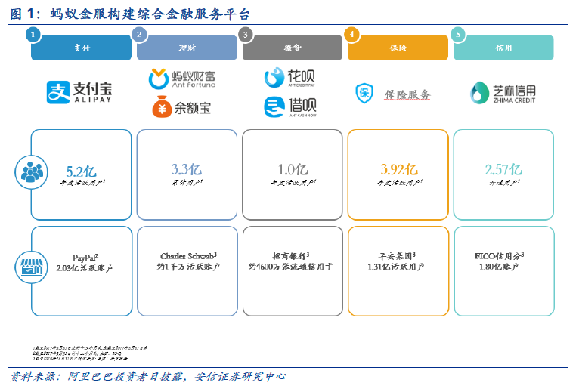The image size is (579, 392).
Task: Click the Zhima Credit droplet logo
Action: (480, 93)
